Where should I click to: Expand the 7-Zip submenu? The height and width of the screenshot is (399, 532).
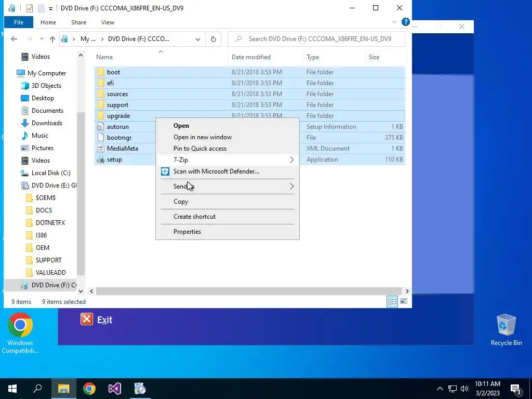click(228, 160)
